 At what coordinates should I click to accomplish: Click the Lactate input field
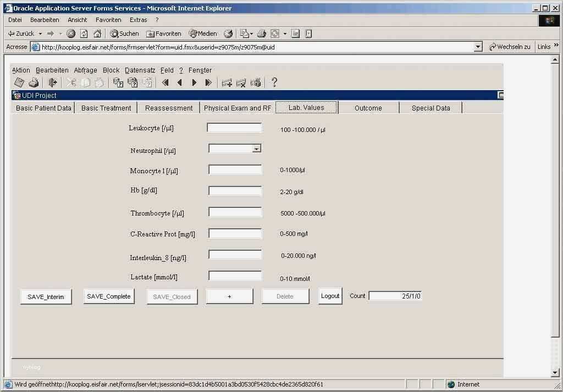[x=235, y=275]
